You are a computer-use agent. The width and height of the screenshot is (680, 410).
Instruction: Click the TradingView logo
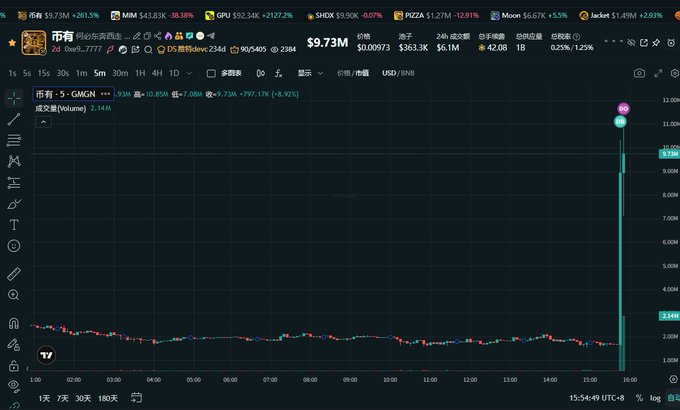point(46,355)
